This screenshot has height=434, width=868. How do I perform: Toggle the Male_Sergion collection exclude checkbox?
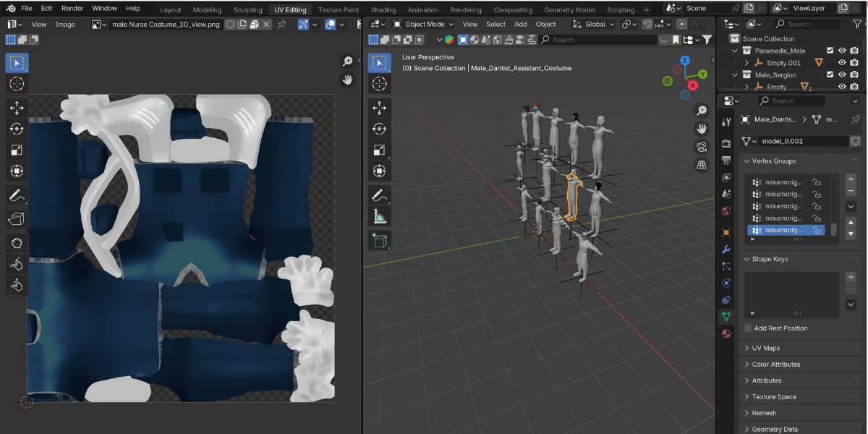coord(828,75)
